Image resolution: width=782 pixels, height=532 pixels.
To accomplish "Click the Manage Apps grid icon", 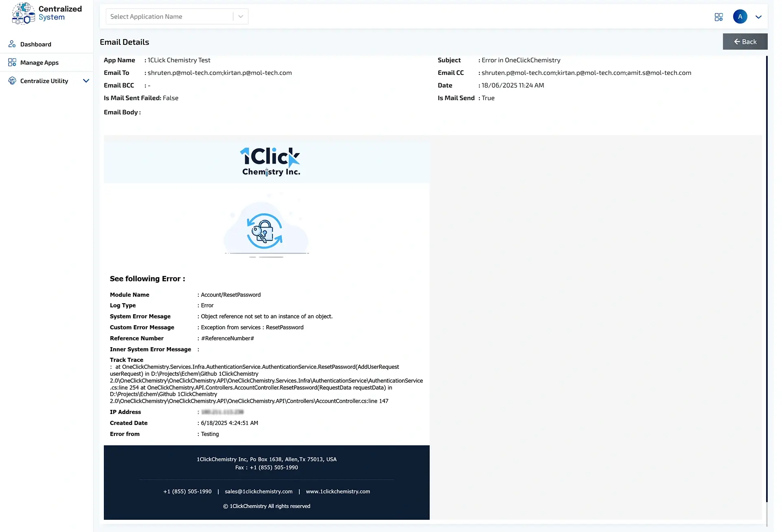I will click(12, 62).
